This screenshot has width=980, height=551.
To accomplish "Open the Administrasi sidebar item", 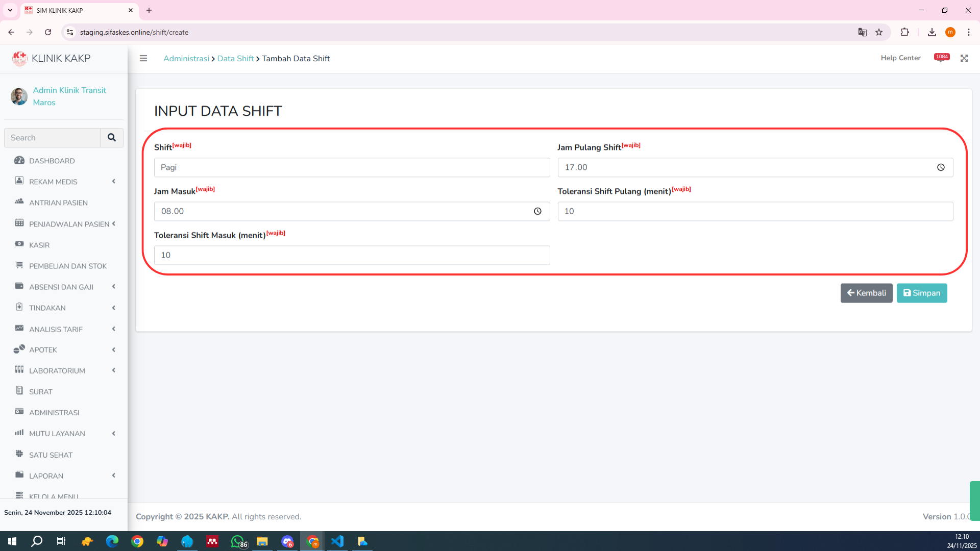I will [x=54, y=412].
